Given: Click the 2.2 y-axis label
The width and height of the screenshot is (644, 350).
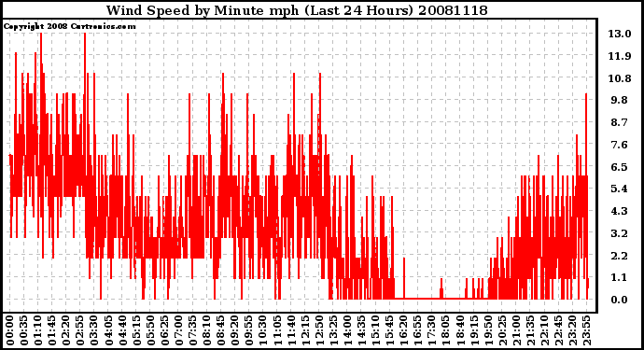Looking at the screenshot, I should pos(620,256).
